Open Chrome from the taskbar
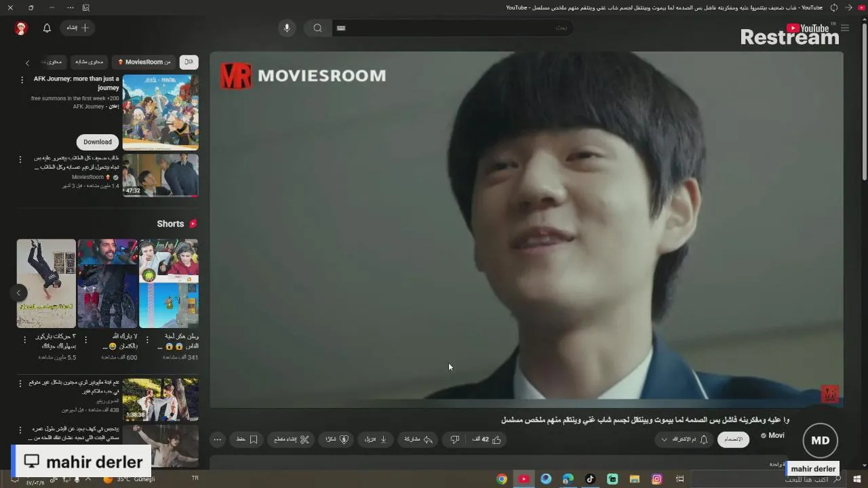 coord(502,479)
